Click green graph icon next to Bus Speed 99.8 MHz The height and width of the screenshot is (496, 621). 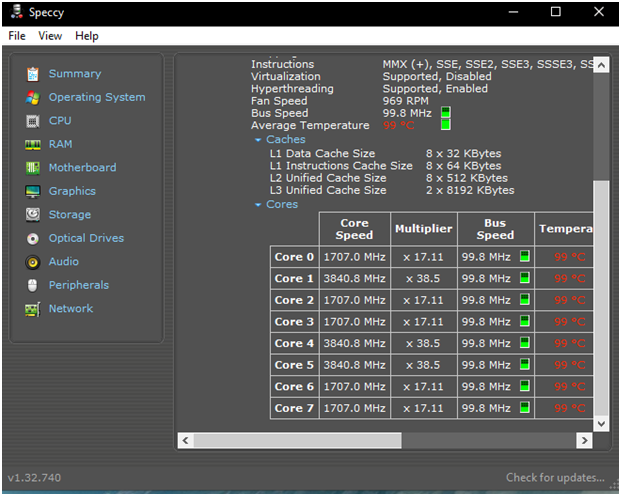coord(446,113)
